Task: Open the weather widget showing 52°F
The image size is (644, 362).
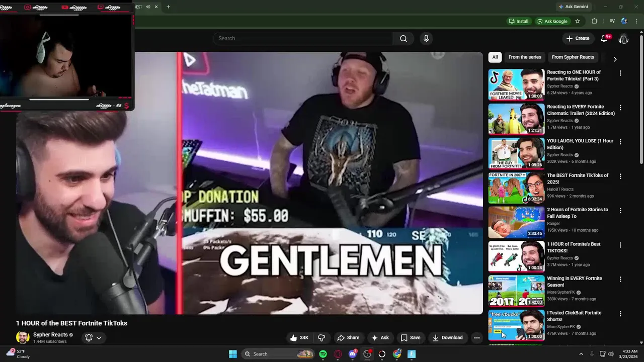Action: click(18, 354)
